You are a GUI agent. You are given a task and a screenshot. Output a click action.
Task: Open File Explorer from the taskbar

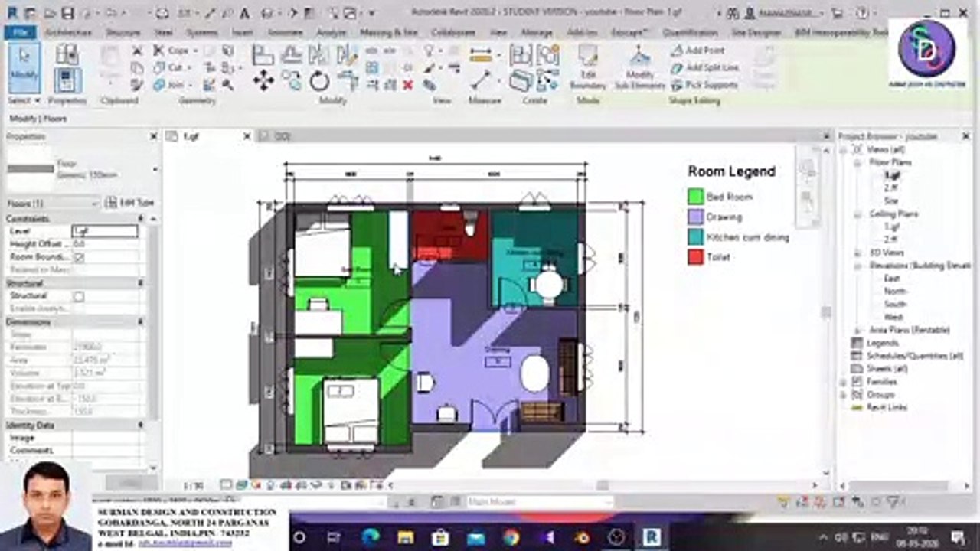[x=405, y=537]
